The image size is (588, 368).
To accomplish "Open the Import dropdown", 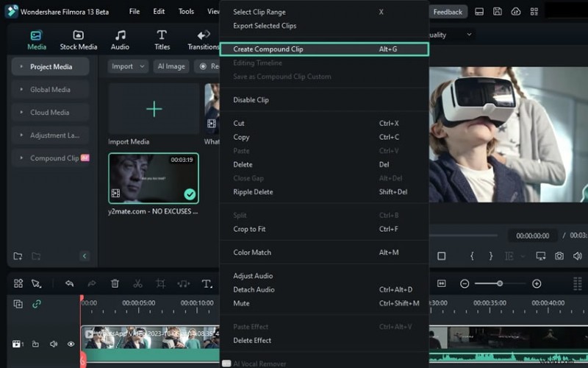I will click(x=127, y=66).
